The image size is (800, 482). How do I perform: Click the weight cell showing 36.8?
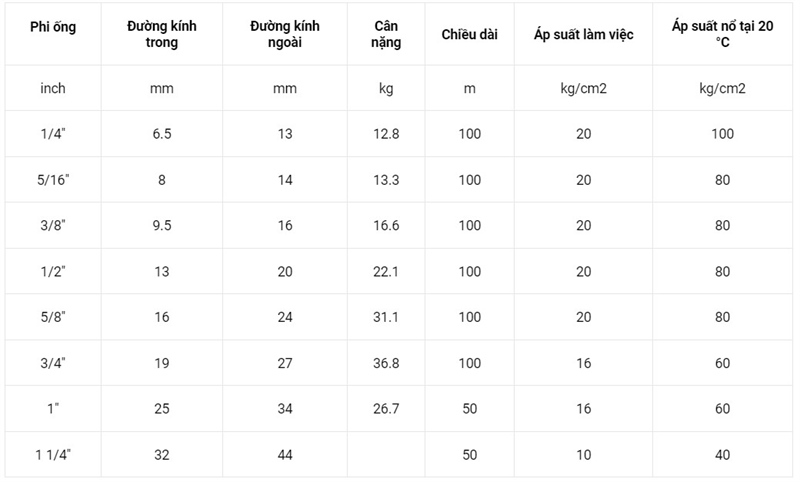click(386, 363)
